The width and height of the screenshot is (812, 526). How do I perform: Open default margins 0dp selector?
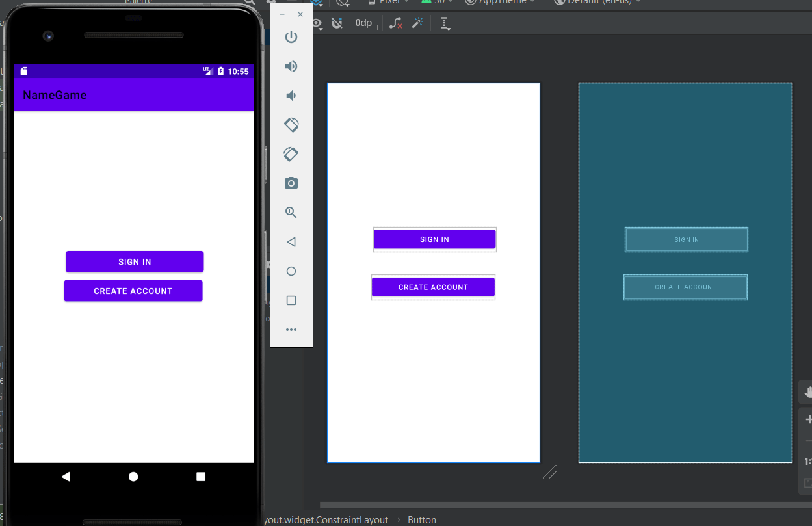pyautogui.click(x=363, y=23)
